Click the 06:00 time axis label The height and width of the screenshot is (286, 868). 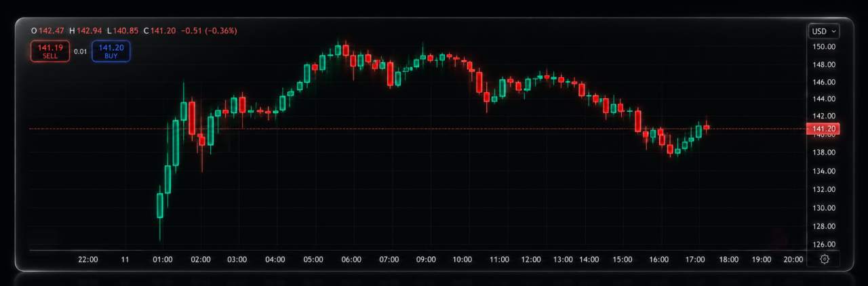(351, 260)
